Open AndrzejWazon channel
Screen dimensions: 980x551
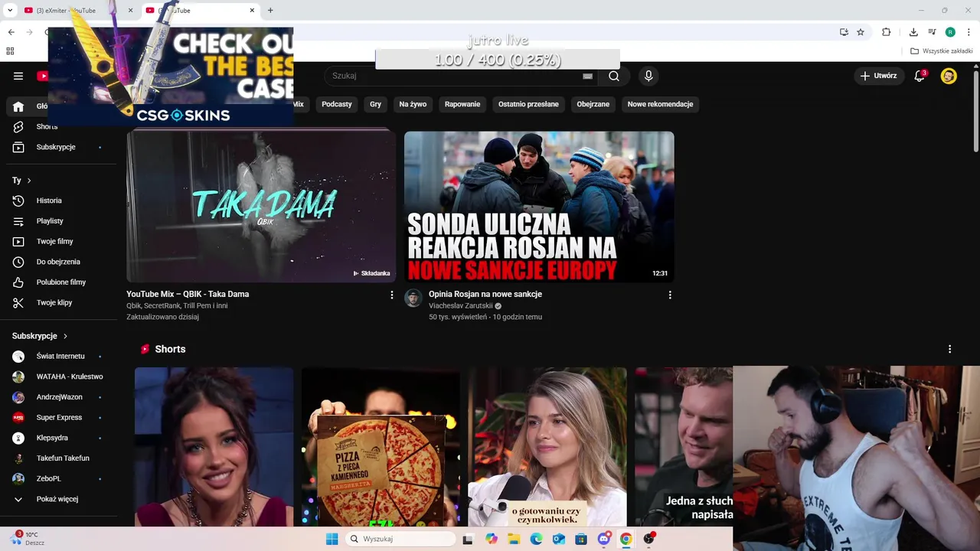coord(59,397)
